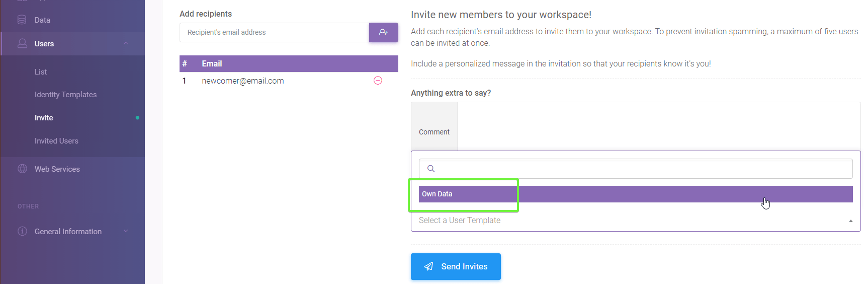Click the Users person icon in sidebar

click(22, 44)
